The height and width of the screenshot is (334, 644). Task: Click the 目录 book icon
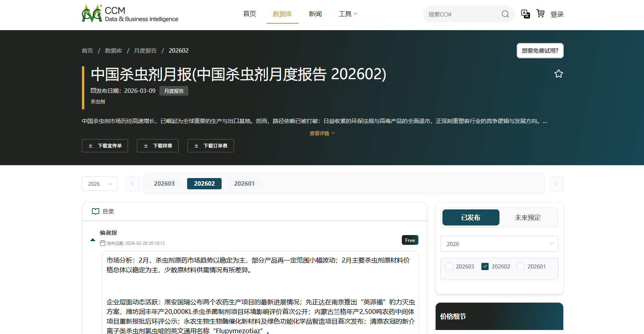point(96,211)
